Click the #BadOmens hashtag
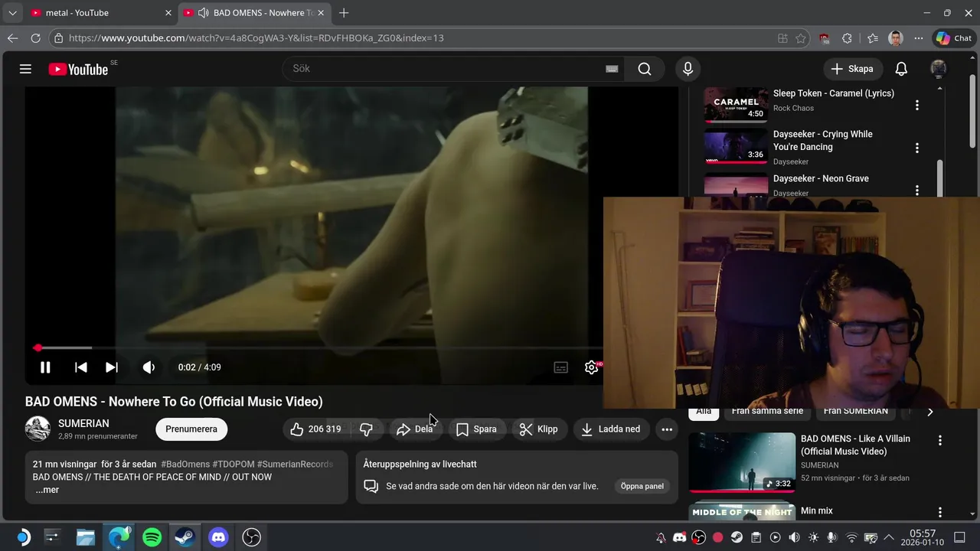 [185, 464]
